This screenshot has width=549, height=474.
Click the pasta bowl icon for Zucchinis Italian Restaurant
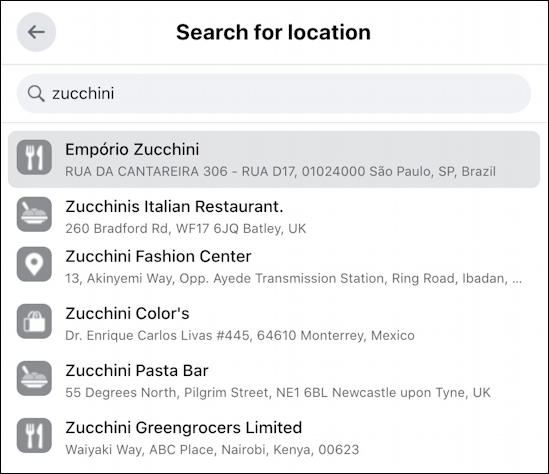click(34, 214)
